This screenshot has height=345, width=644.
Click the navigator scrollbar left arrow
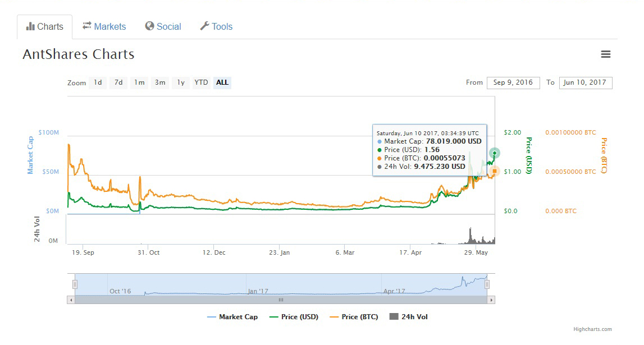coord(71,300)
